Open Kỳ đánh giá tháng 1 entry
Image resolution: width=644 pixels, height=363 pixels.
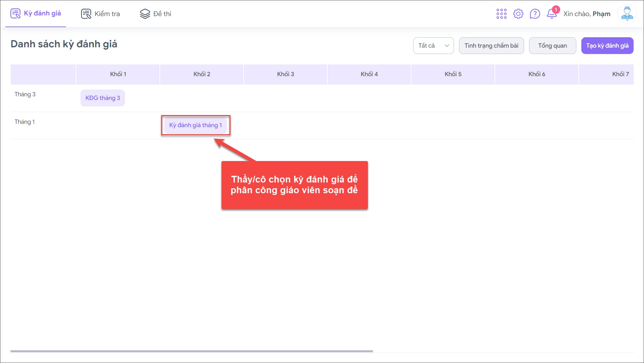point(195,125)
